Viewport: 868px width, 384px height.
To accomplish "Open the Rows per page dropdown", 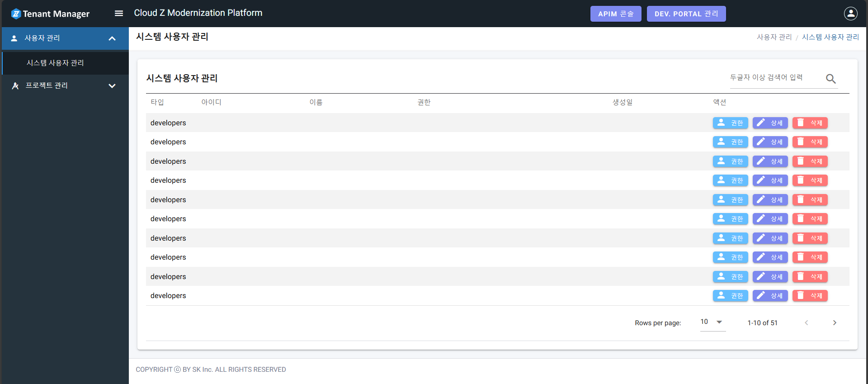I will [712, 322].
